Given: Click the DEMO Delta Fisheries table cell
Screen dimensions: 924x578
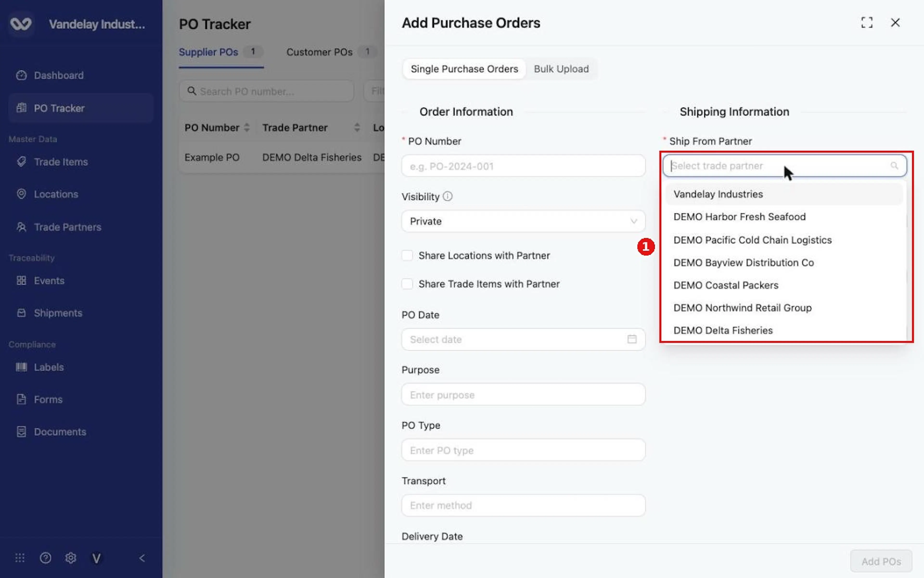Looking at the screenshot, I should (x=312, y=157).
